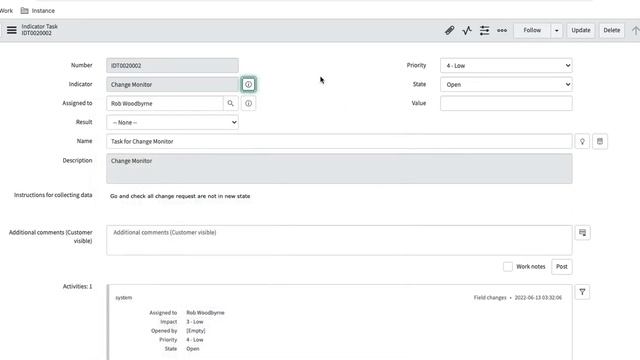640x360 pixels.
Task: Click the Number field IDT0020002
Action: click(x=172, y=65)
